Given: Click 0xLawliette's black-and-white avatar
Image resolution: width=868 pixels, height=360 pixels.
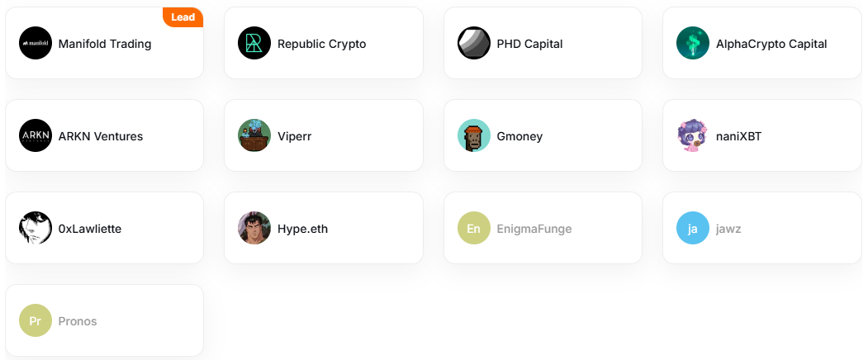Looking at the screenshot, I should [36, 228].
